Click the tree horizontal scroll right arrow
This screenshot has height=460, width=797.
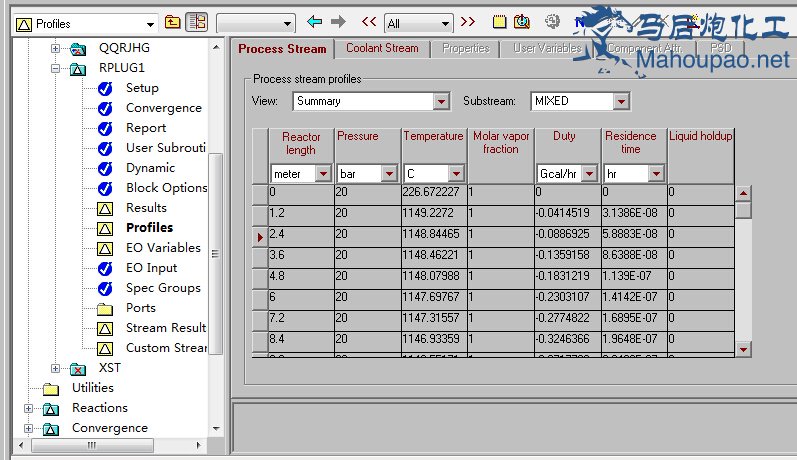tap(199, 445)
